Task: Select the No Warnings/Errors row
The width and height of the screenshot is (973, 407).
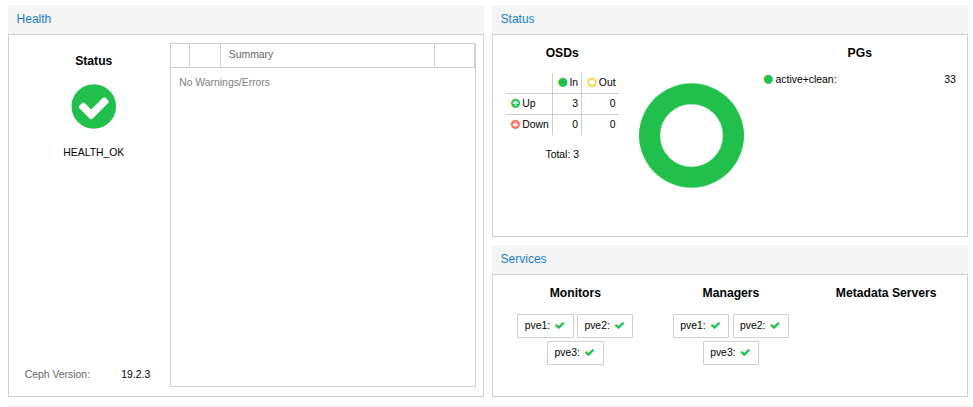Action: tap(224, 82)
